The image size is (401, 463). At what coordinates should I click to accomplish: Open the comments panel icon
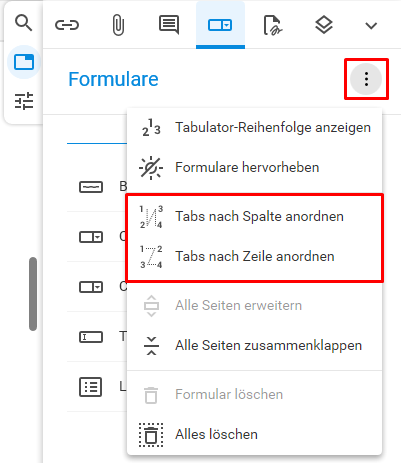pyautogui.click(x=169, y=25)
